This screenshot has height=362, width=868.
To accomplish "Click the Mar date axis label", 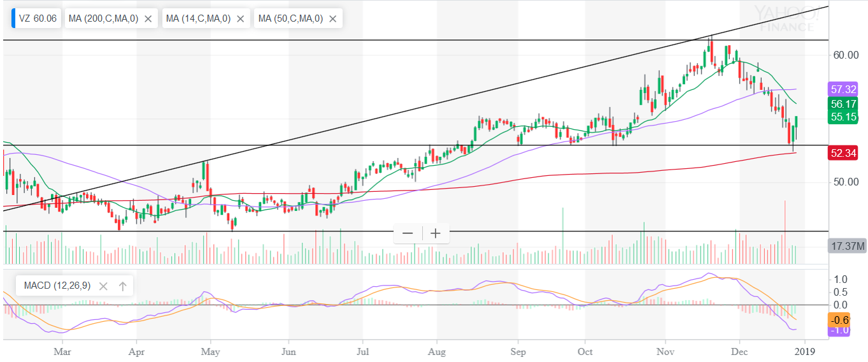I will [x=62, y=351].
